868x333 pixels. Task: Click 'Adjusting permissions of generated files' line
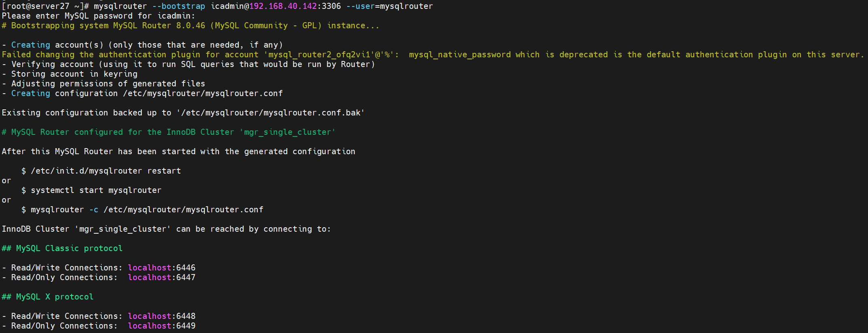pos(103,84)
